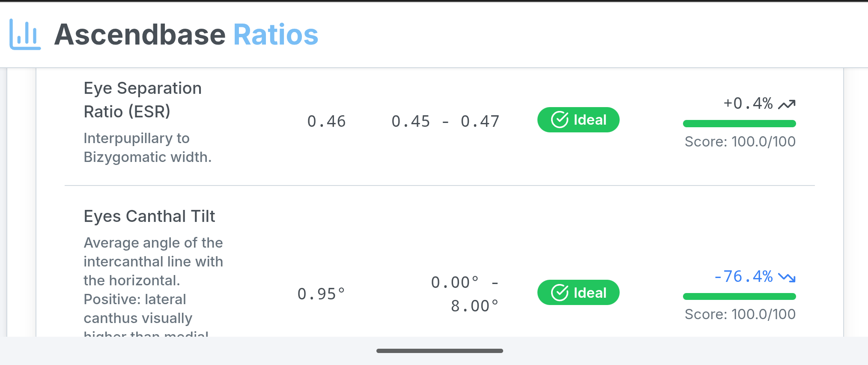This screenshot has width=868, height=365.
Task: Click the Ideal badge for Eyes Canthal Tilt
Action: [578, 293]
